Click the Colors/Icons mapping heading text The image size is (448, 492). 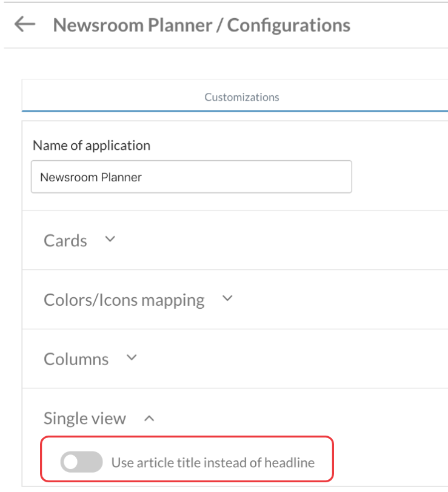click(x=124, y=300)
